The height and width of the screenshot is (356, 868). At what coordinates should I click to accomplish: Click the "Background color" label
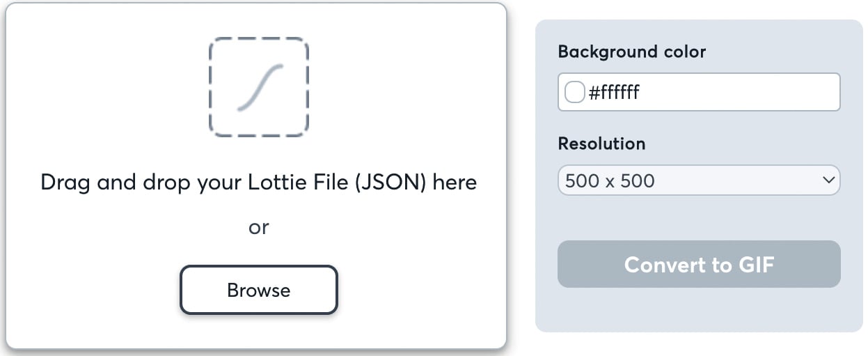click(632, 52)
